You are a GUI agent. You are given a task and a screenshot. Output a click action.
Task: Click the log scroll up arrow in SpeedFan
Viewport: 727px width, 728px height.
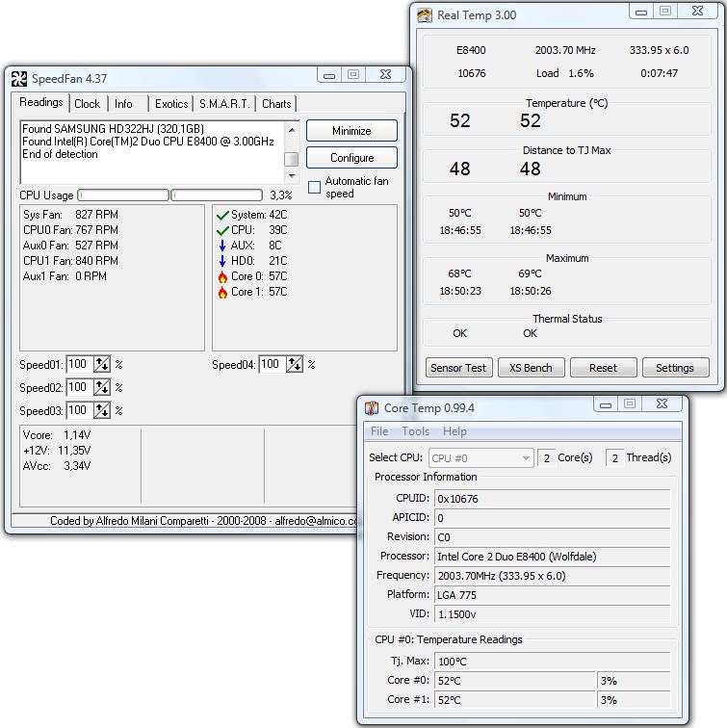pyautogui.click(x=292, y=130)
